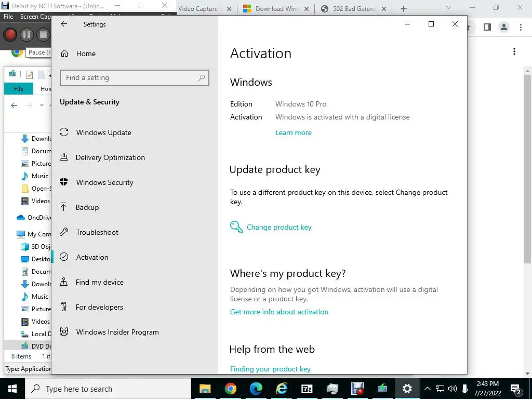Select Desktop in Explorer tree

pos(36,259)
